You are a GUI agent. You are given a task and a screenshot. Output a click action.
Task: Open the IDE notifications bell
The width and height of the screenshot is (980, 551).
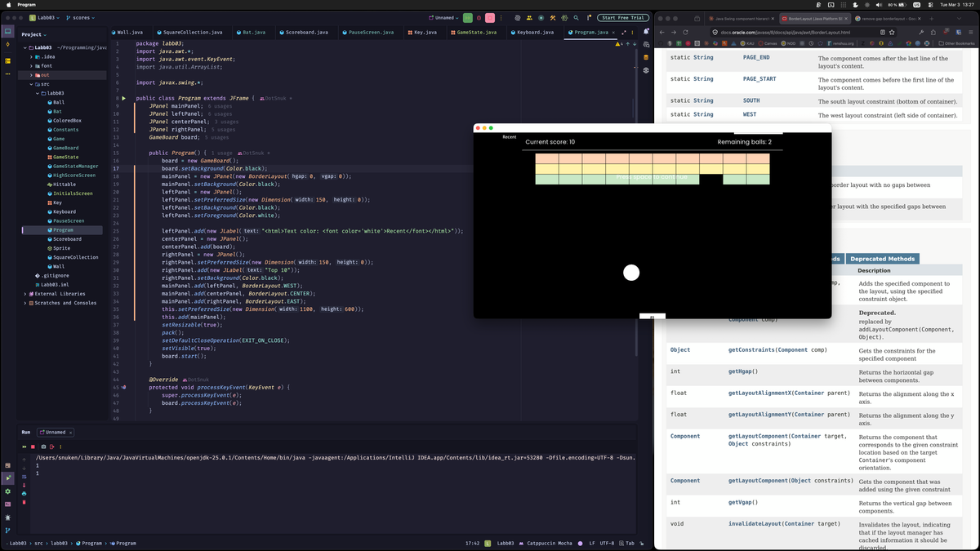646,32
